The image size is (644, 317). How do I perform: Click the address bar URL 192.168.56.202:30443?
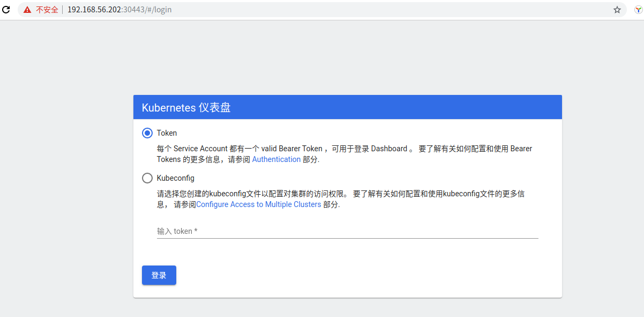click(119, 10)
